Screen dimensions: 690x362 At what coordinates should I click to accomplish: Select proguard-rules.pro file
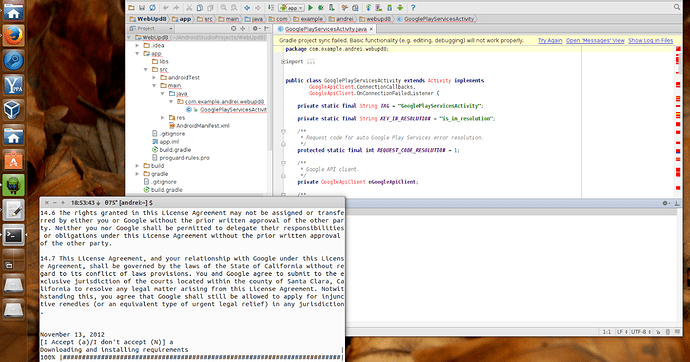[181, 157]
